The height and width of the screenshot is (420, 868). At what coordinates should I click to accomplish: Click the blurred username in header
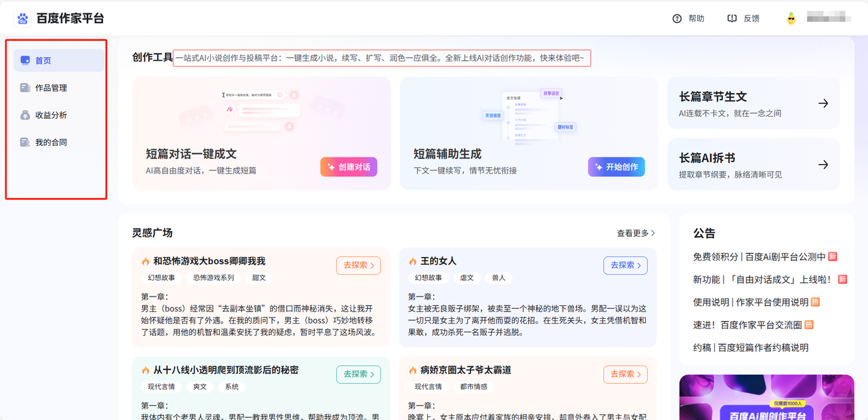827,18
